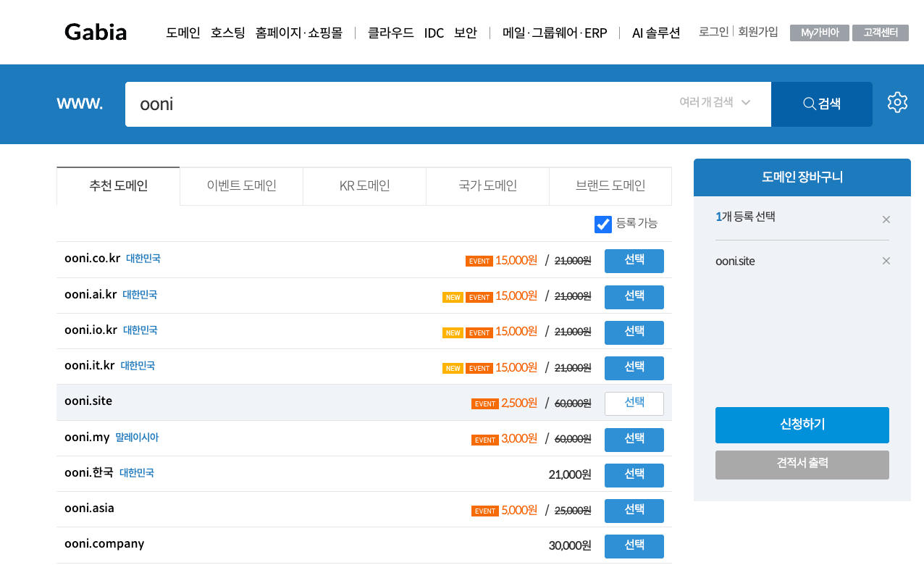The width and height of the screenshot is (924, 565).
Task: Open the 클라우드 menu
Action: coord(391,33)
